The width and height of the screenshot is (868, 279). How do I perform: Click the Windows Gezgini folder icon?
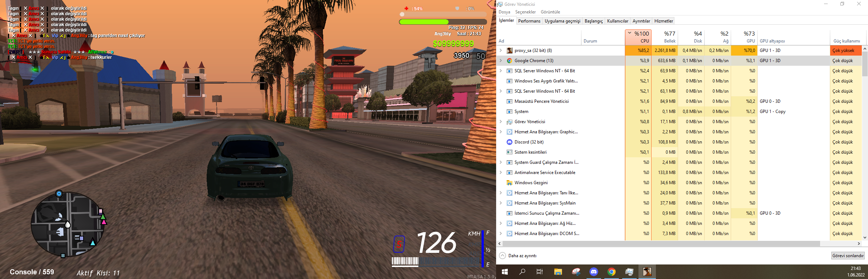click(510, 183)
